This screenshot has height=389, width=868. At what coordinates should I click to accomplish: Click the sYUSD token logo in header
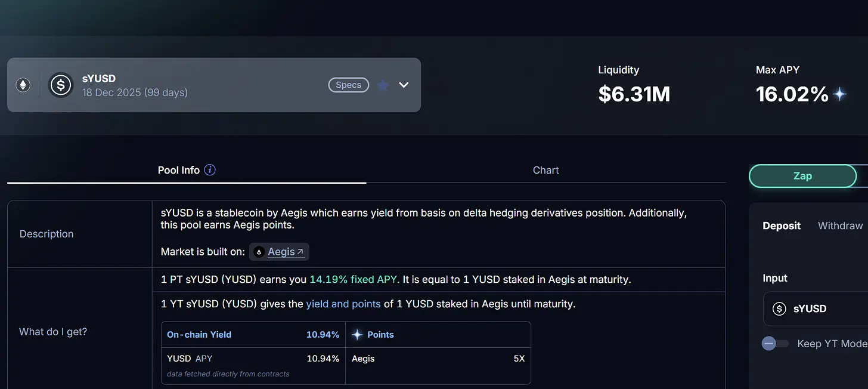(x=61, y=85)
